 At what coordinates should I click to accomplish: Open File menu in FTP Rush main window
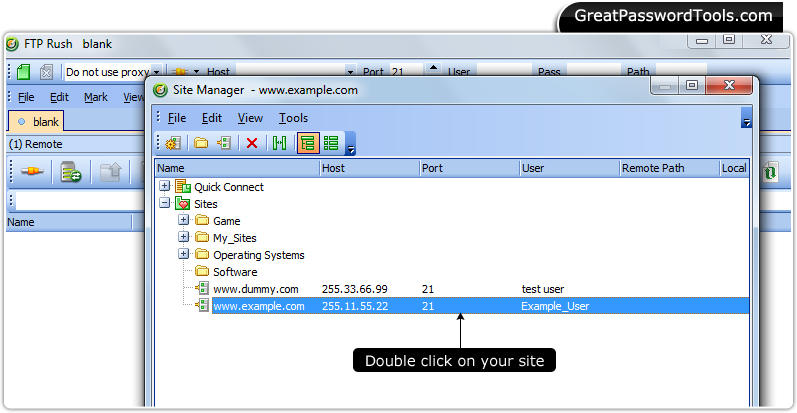pyautogui.click(x=26, y=97)
